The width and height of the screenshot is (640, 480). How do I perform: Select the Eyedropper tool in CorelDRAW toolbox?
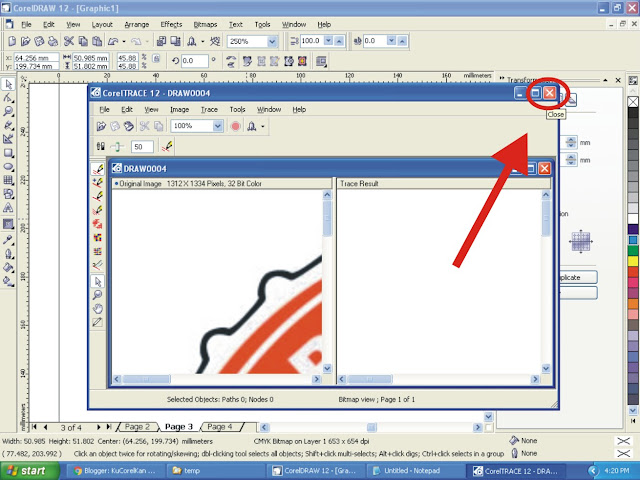(8, 240)
